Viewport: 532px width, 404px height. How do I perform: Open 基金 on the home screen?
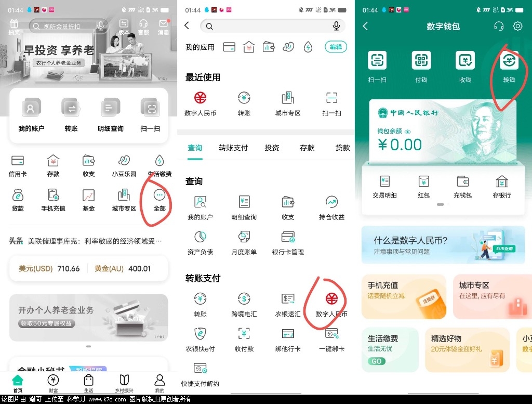tap(88, 200)
